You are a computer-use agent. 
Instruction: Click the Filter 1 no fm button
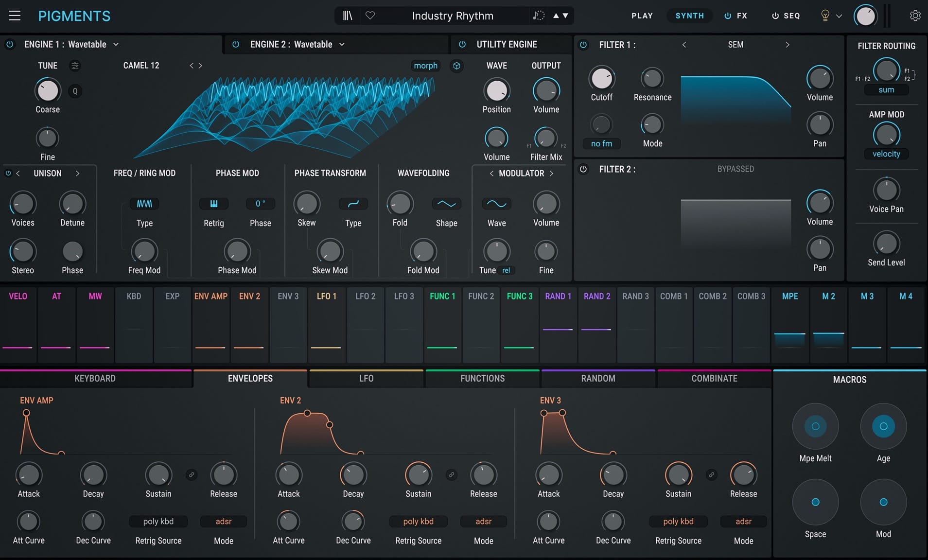coord(601,144)
